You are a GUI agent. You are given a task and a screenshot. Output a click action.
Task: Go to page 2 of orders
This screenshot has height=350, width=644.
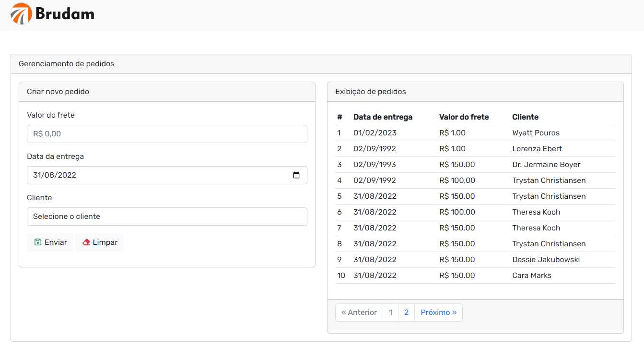pos(406,312)
